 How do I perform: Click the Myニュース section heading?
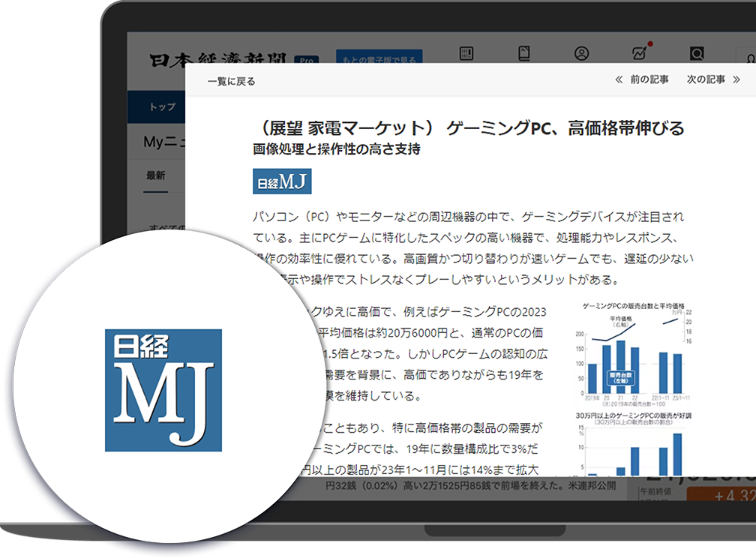click(163, 142)
